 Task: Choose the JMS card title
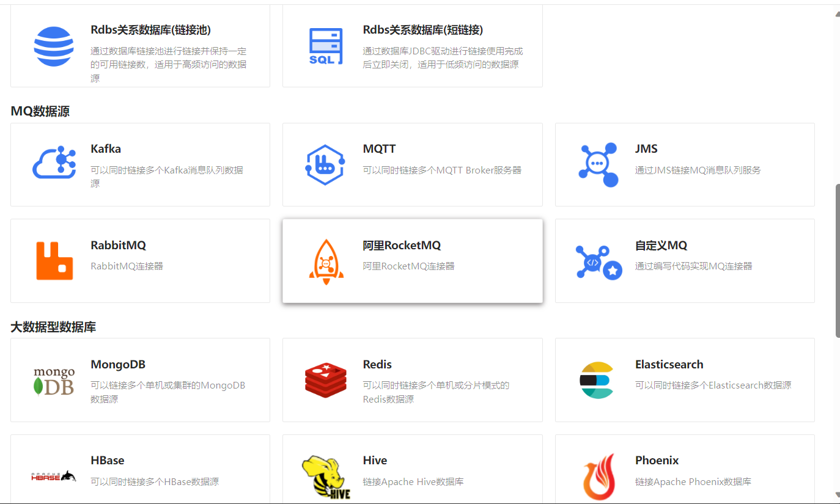pyautogui.click(x=646, y=149)
